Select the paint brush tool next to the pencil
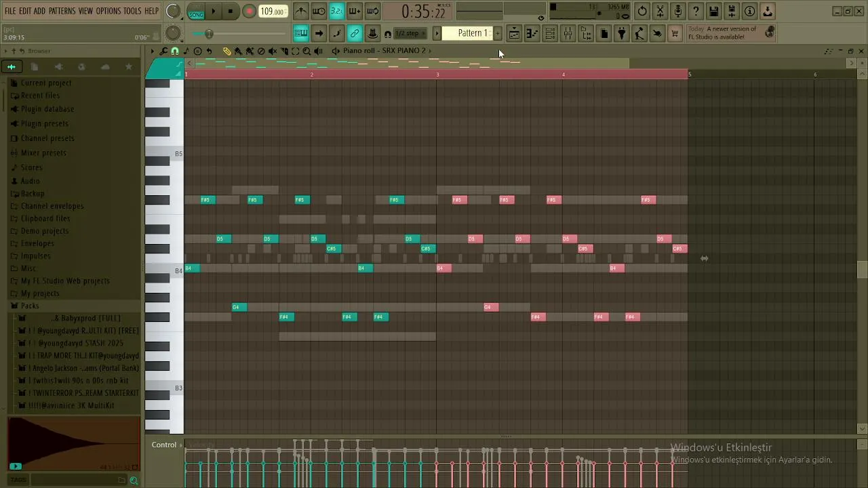 coord(239,51)
